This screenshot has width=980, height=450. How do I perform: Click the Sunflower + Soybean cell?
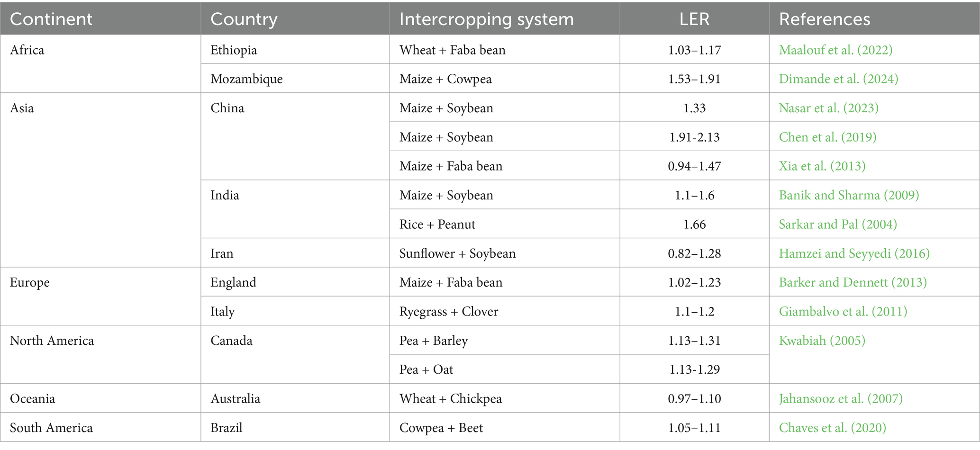coord(457,253)
